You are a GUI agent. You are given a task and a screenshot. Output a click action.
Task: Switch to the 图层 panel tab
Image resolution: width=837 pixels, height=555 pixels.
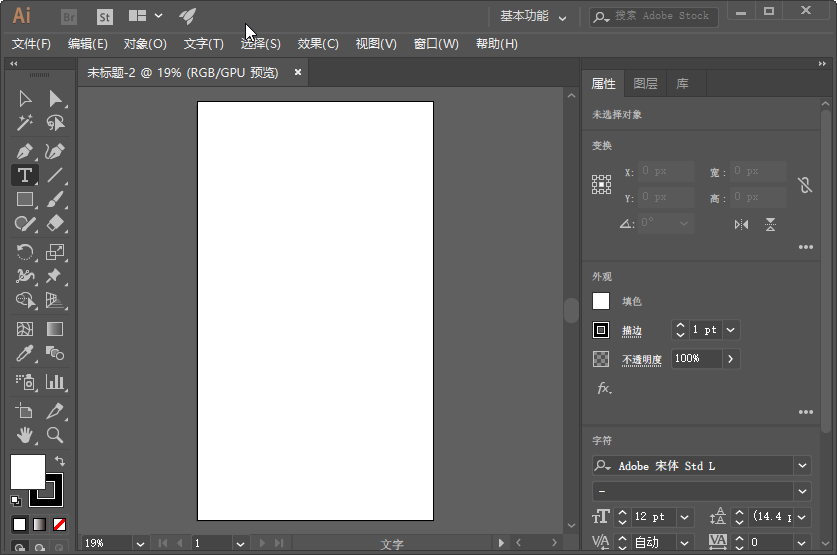[645, 84]
